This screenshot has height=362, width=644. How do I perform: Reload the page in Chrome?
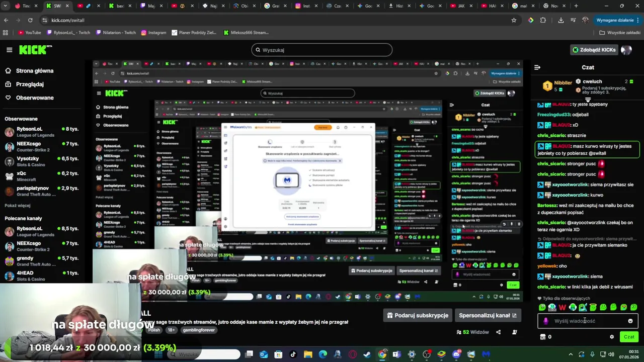pyautogui.click(x=30, y=20)
